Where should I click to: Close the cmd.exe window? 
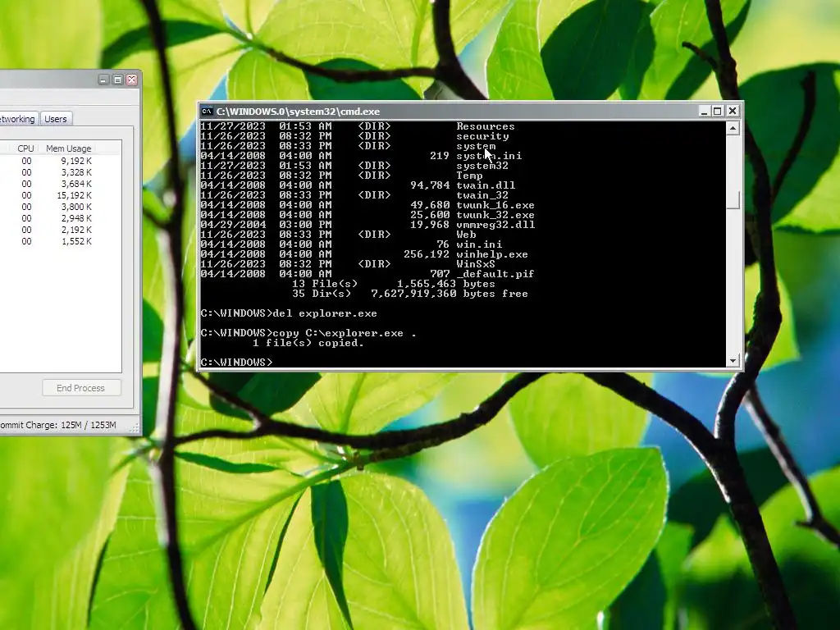point(733,111)
